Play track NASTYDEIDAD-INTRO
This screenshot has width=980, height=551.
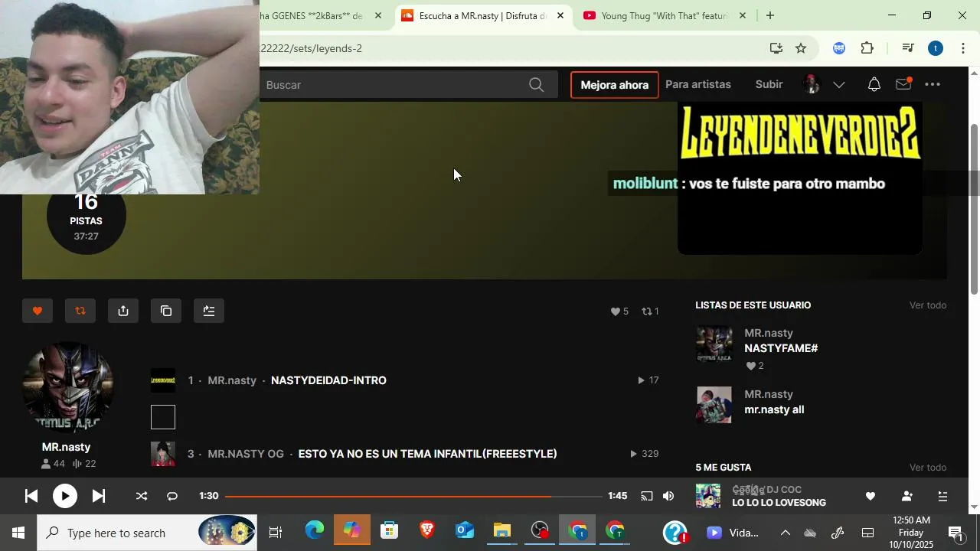click(x=328, y=380)
